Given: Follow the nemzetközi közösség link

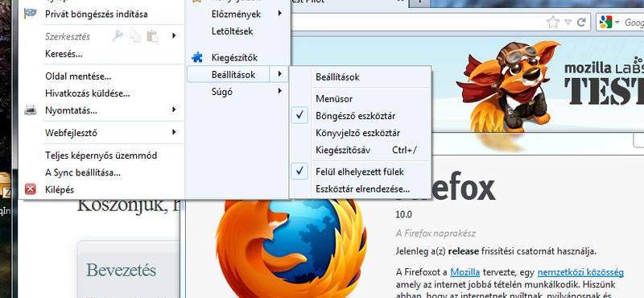Looking at the screenshot, I should (x=580, y=272).
